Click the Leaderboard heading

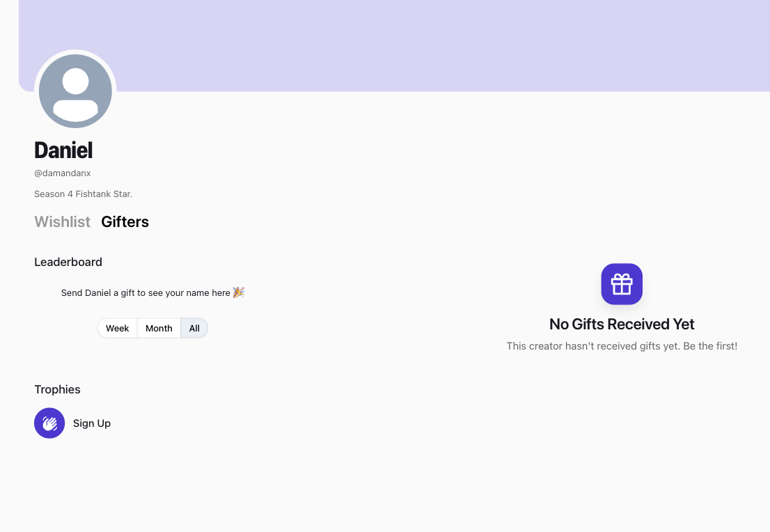pos(68,262)
